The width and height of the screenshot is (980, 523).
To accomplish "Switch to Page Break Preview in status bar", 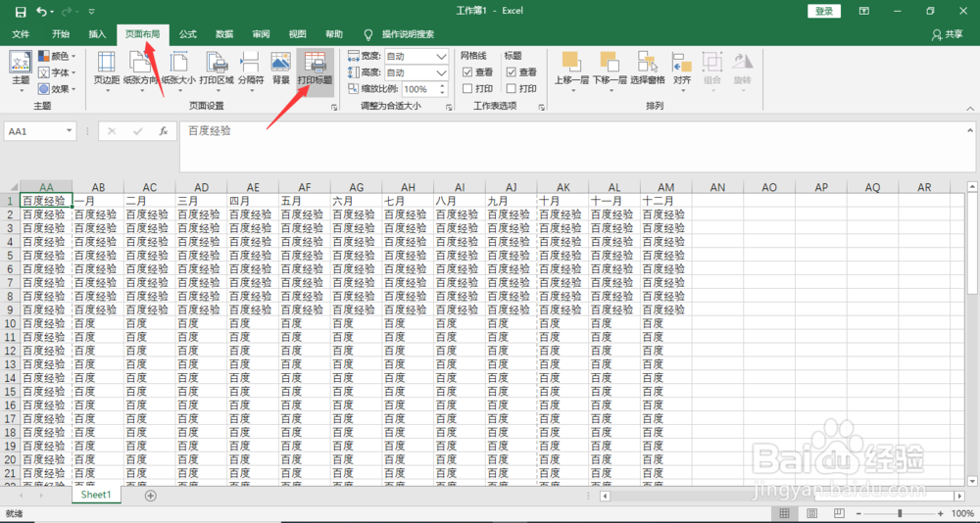I will tap(838, 513).
